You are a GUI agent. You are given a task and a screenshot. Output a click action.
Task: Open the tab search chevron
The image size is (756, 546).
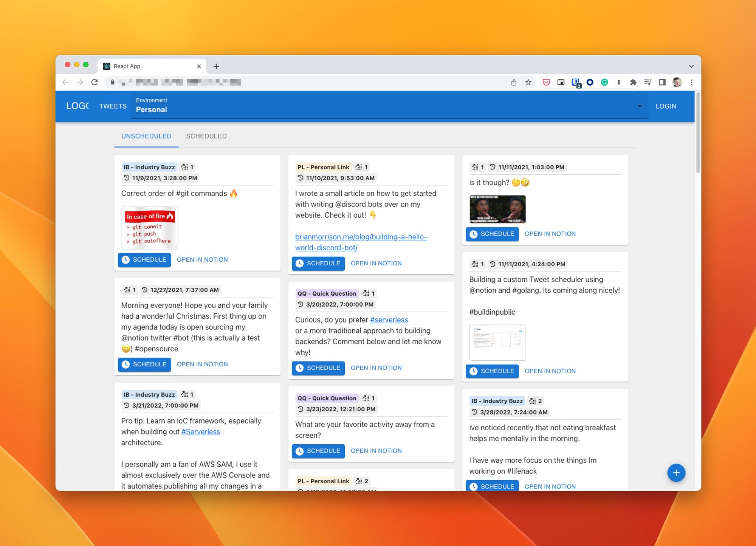point(691,66)
